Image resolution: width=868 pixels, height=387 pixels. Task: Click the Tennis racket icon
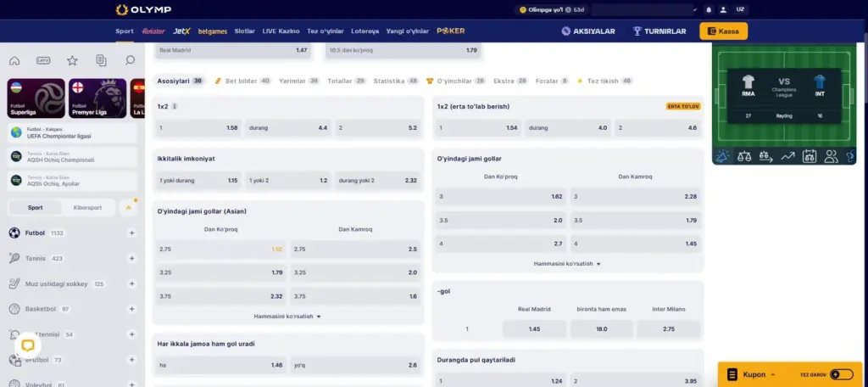click(x=14, y=258)
